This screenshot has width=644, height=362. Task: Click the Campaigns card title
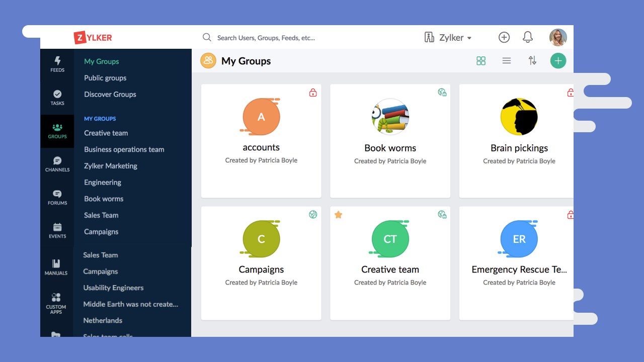tap(261, 269)
